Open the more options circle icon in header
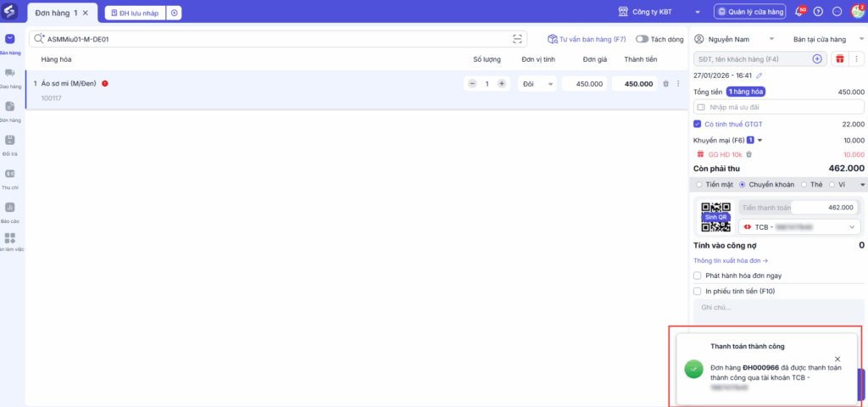The image size is (868, 407). [837, 12]
